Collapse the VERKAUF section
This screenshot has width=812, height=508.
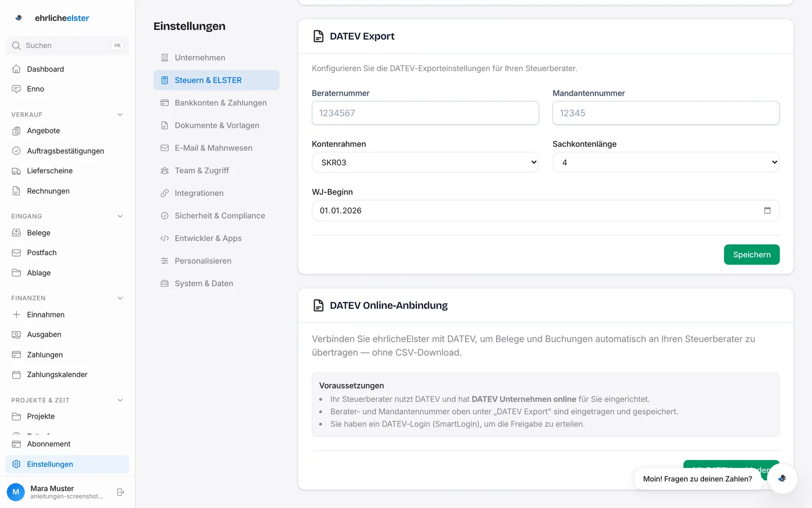tap(120, 115)
